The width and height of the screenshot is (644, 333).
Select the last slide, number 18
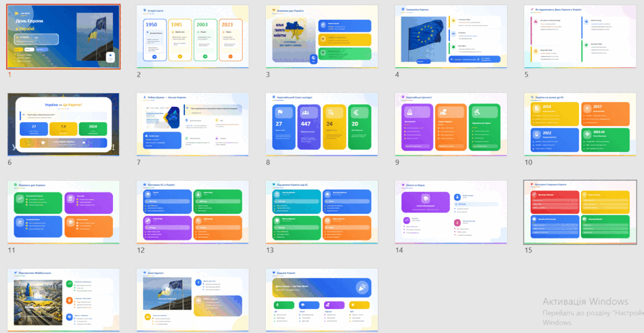click(x=321, y=300)
